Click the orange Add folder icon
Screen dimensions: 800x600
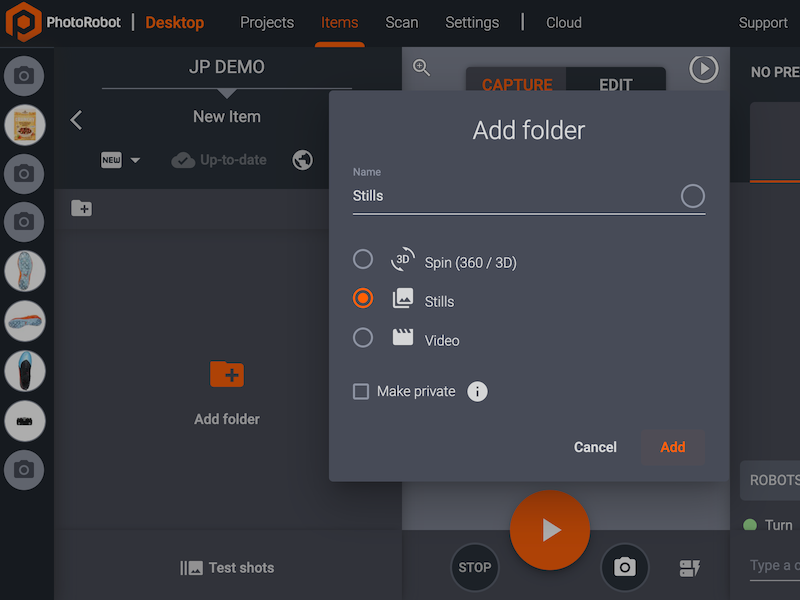click(x=227, y=376)
